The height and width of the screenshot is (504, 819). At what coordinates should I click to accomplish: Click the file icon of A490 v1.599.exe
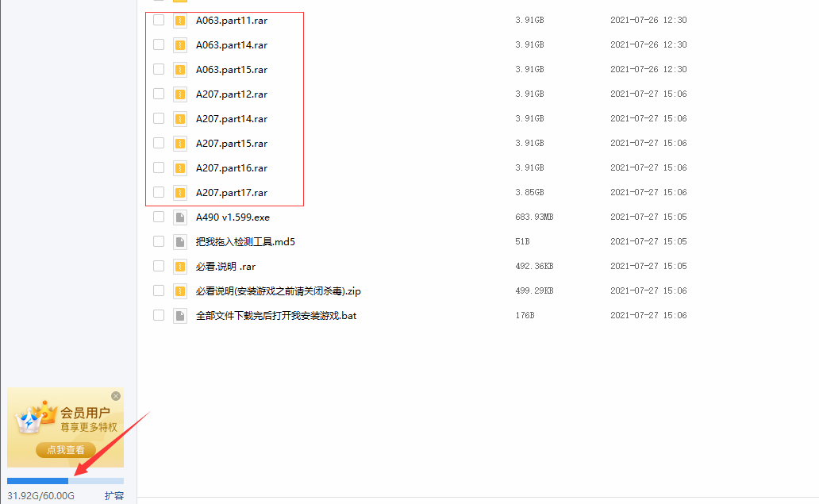pyautogui.click(x=180, y=217)
